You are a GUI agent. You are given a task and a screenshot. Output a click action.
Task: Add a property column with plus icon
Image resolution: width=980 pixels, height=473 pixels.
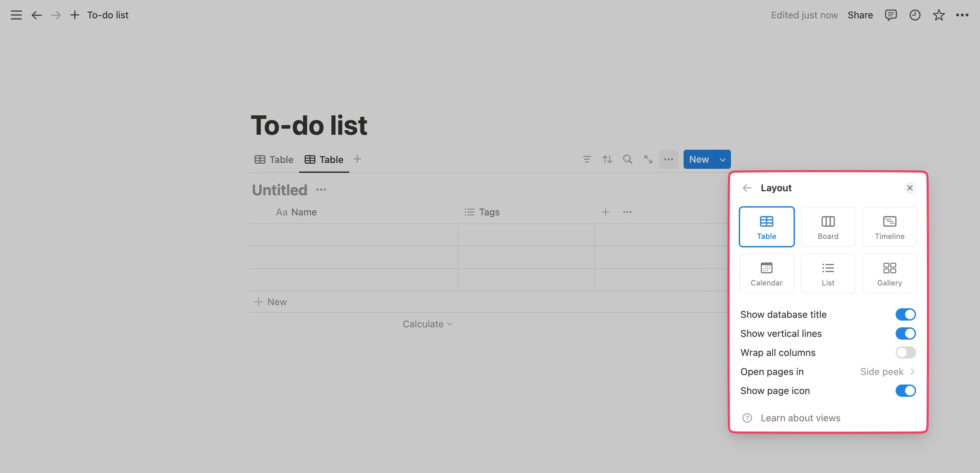click(605, 212)
